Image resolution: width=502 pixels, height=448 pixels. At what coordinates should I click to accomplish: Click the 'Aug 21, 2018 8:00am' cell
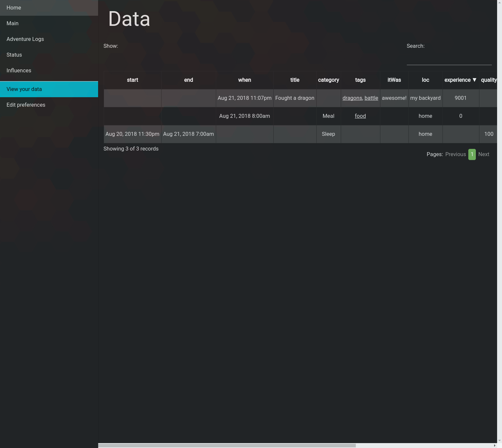245,116
